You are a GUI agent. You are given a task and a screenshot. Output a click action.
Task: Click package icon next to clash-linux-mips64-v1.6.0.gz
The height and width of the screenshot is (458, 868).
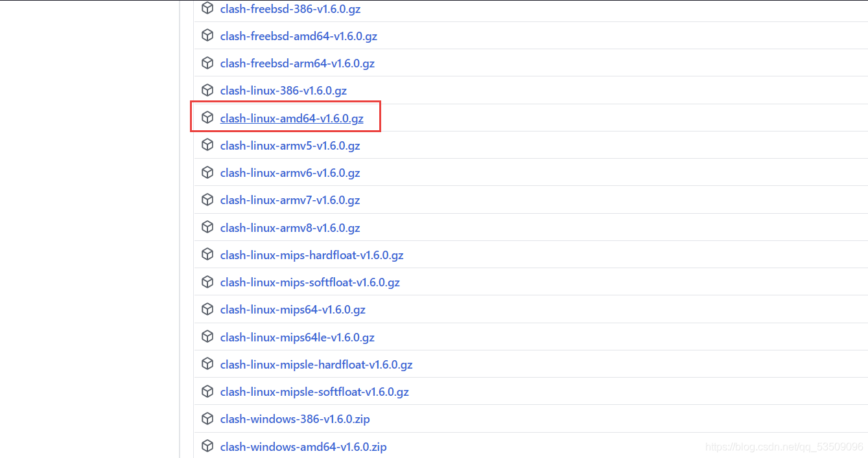(207, 309)
